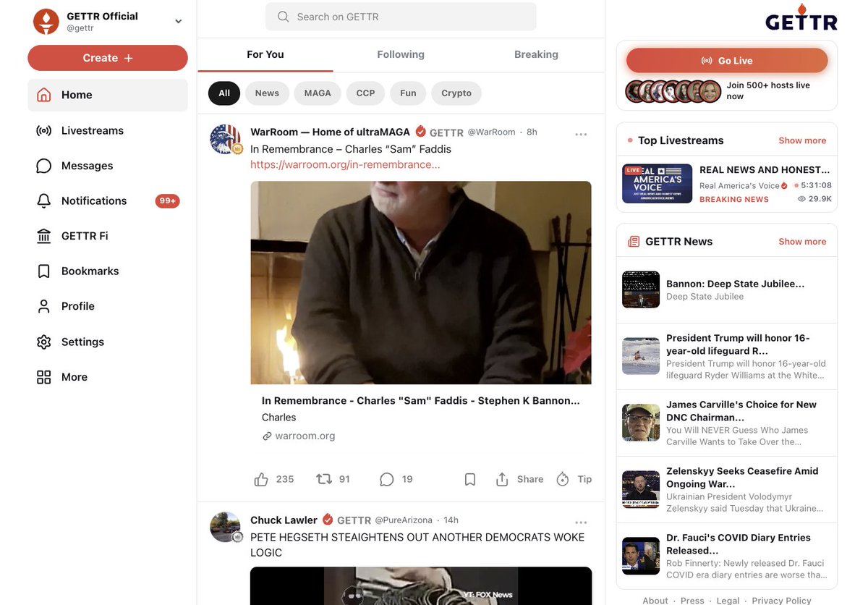Like the WarRoom post
The image size is (868, 605).
(261, 479)
